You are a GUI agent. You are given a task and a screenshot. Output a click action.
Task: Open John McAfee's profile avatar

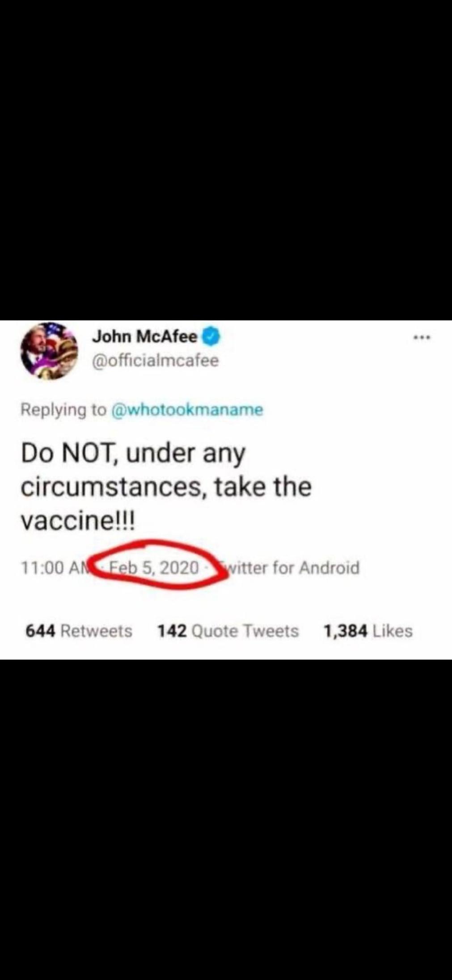[x=49, y=351]
